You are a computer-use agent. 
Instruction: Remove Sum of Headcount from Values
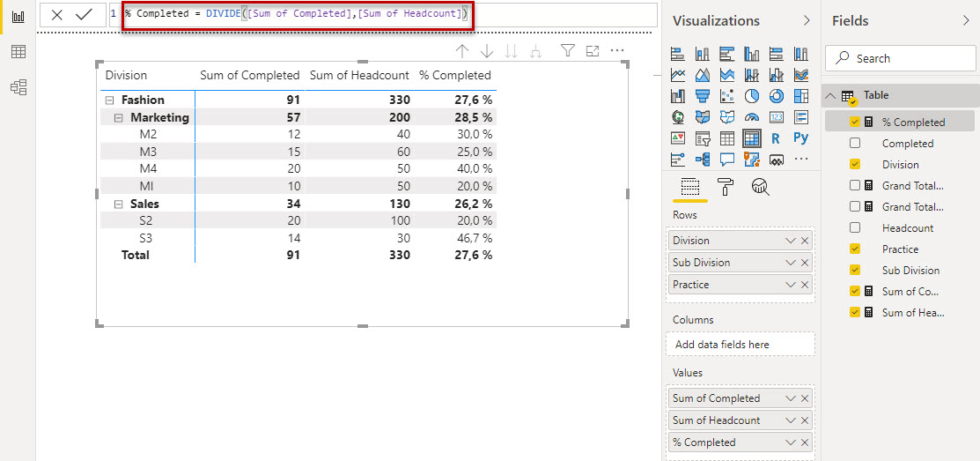805,420
